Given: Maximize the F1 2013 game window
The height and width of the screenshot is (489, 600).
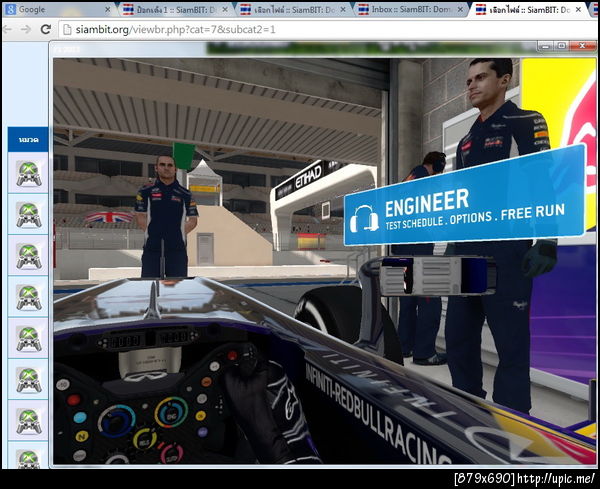Looking at the screenshot, I should [x=561, y=46].
